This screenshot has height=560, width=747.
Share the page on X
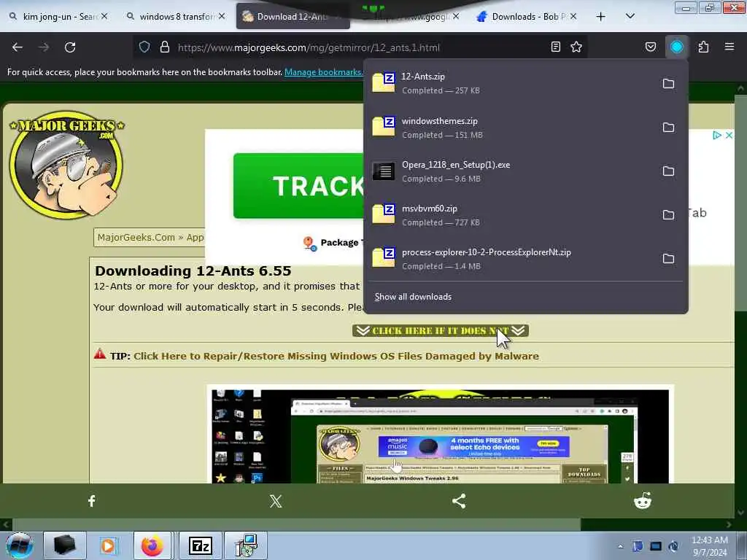[x=275, y=500]
